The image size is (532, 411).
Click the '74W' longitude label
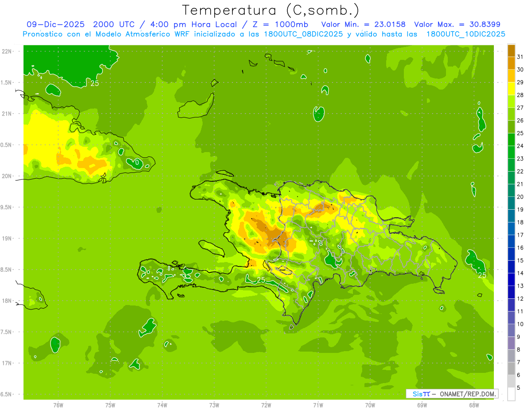pyautogui.click(x=162, y=405)
